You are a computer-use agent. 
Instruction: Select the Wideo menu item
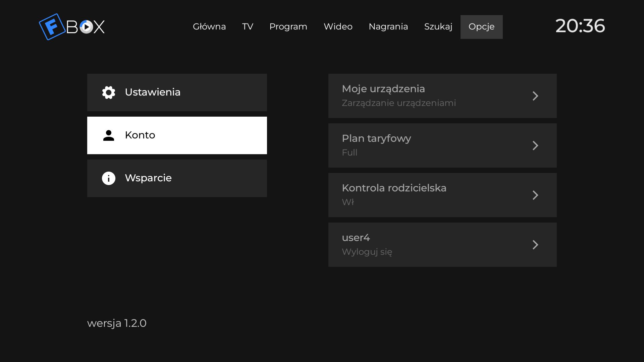(338, 27)
